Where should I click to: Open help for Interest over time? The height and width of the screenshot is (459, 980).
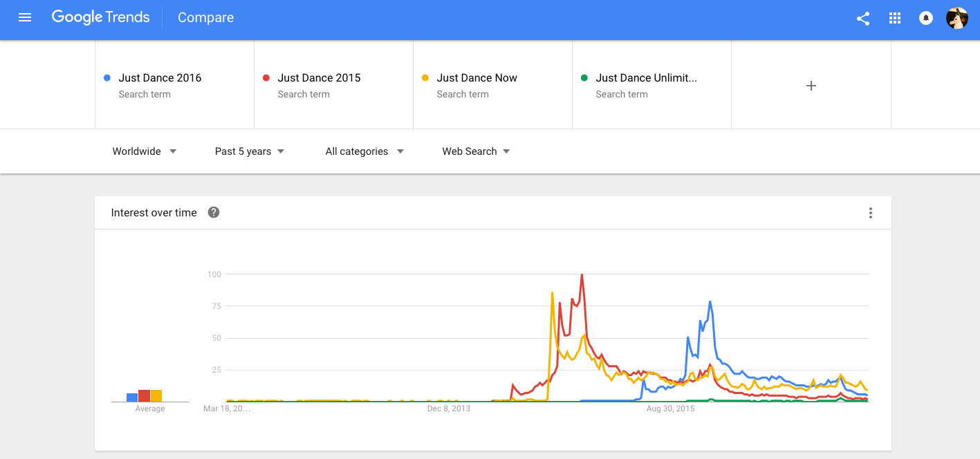point(214,213)
